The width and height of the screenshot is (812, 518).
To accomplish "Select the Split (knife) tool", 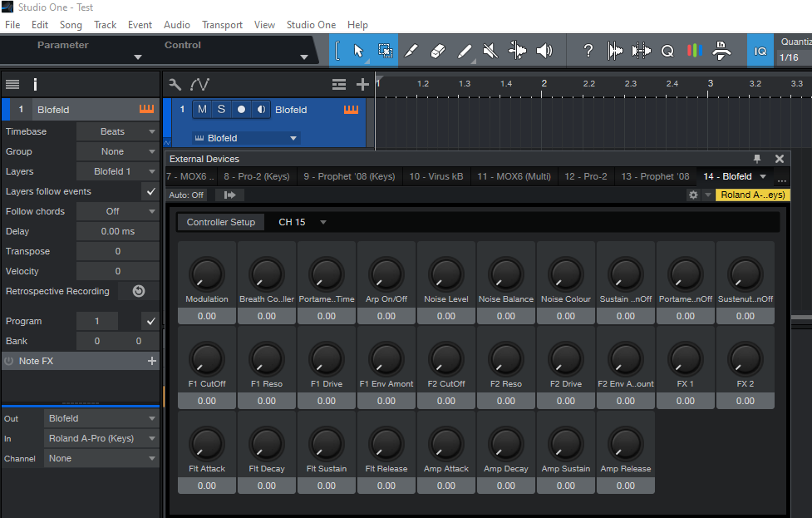I will pos(411,51).
